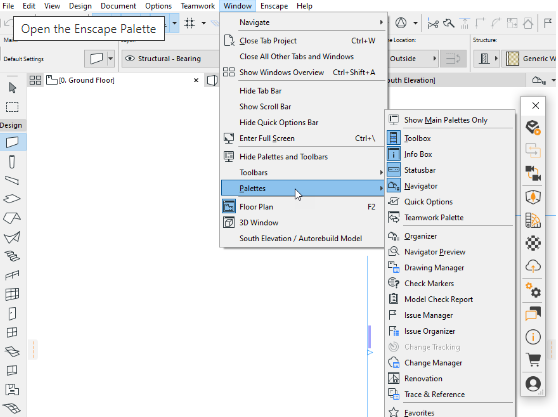
Task: Toggle the Renovation palette
Action: 450,378
